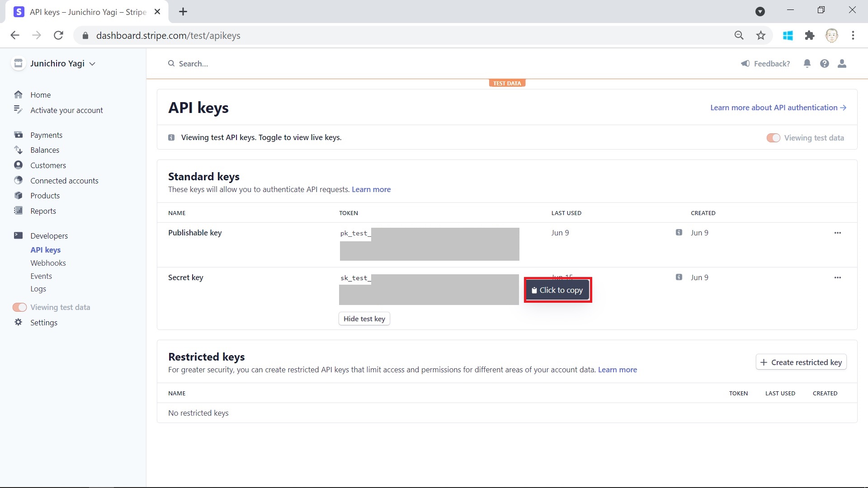Open the help question mark icon

pos(825,64)
